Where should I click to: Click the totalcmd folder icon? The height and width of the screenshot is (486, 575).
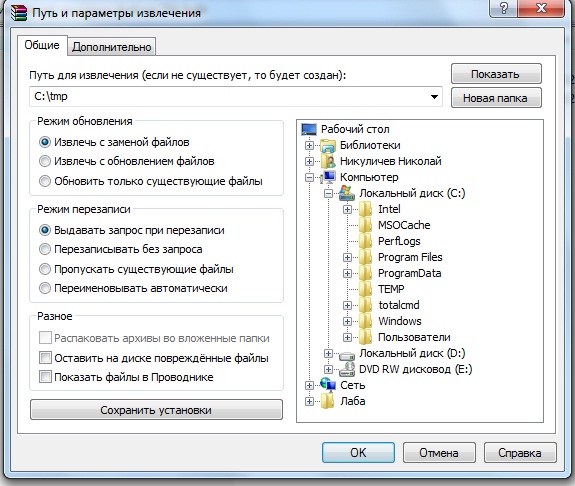click(365, 306)
